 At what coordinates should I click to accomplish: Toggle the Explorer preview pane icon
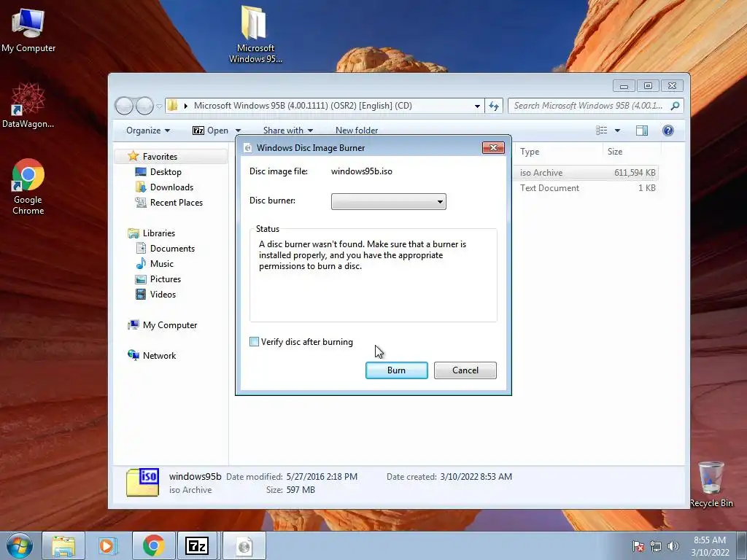642,131
